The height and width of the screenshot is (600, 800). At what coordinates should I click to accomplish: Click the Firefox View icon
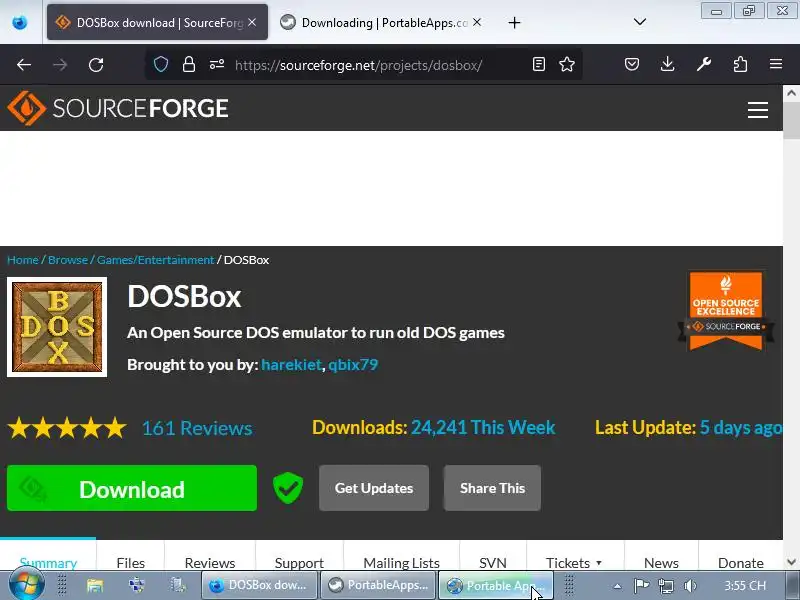point(20,22)
